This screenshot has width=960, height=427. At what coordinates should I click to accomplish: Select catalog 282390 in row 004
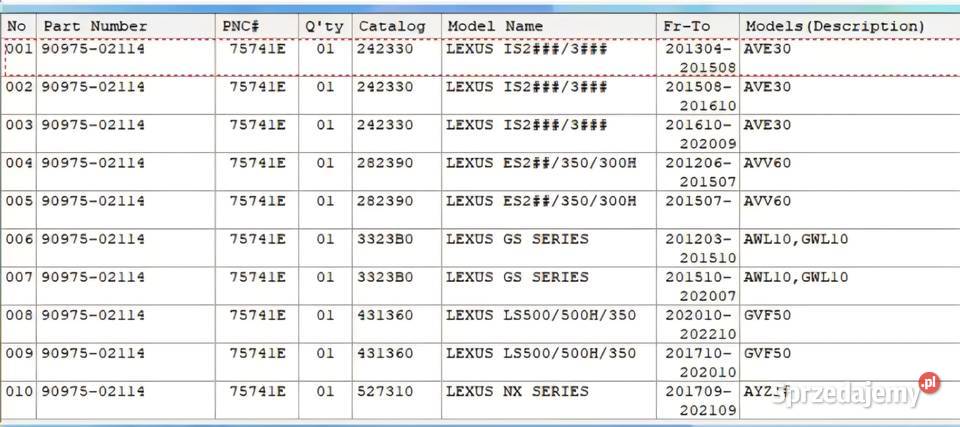[x=385, y=163]
